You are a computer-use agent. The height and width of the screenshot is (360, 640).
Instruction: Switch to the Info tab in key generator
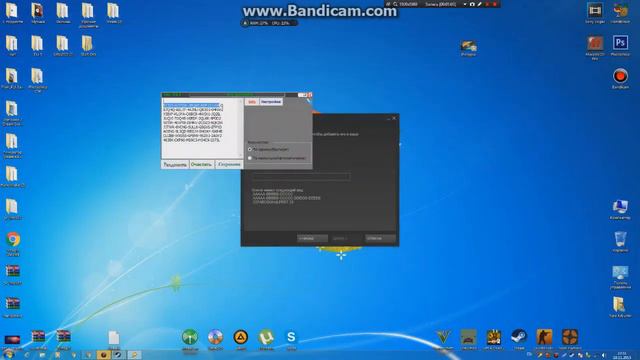pos(252,102)
